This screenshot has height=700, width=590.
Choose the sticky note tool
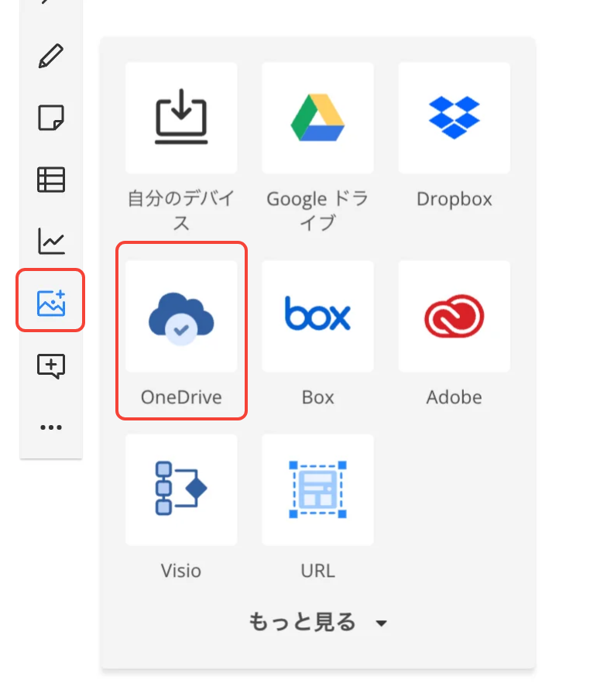pos(51,118)
